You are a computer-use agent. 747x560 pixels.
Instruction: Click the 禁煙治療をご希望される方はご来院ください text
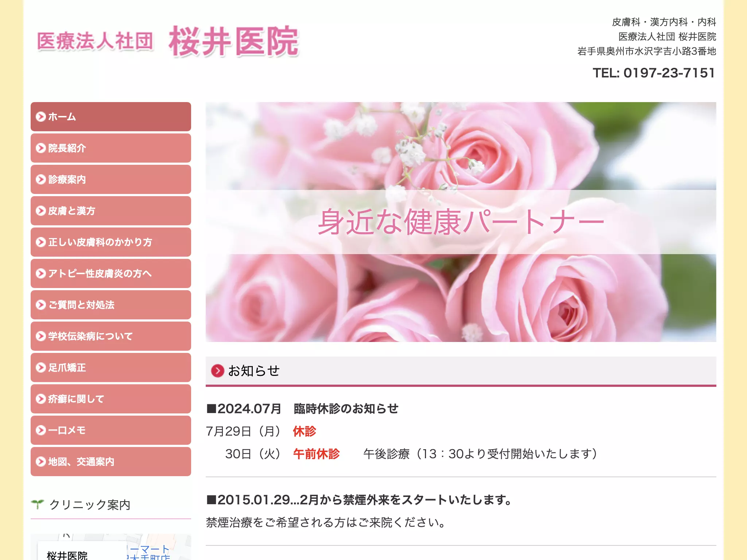point(326,522)
